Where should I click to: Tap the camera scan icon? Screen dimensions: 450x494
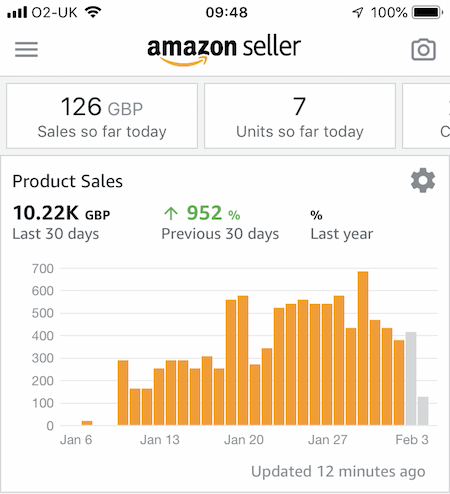coord(423,50)
